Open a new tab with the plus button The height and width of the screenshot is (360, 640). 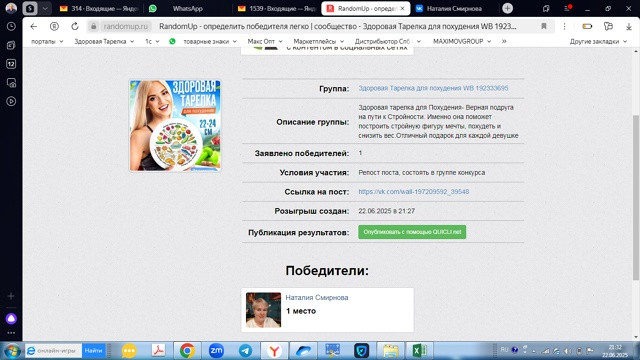coord(507,8)
